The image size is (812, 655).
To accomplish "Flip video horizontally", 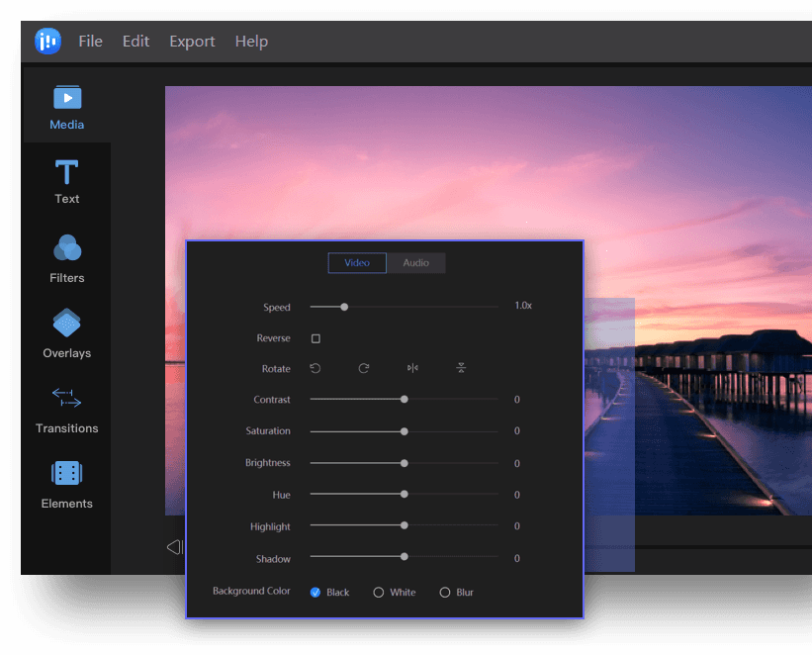I will point(412,368).
